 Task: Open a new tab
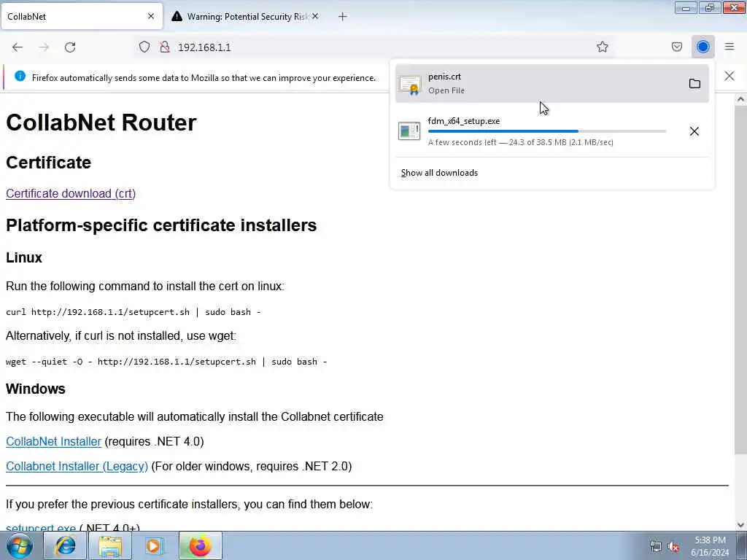(x=343, y=17)
